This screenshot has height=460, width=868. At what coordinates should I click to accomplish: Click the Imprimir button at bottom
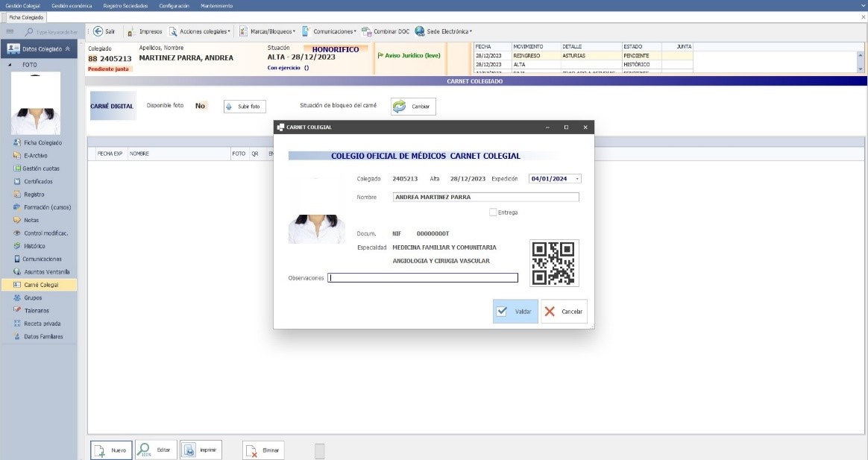click(201, 450)
